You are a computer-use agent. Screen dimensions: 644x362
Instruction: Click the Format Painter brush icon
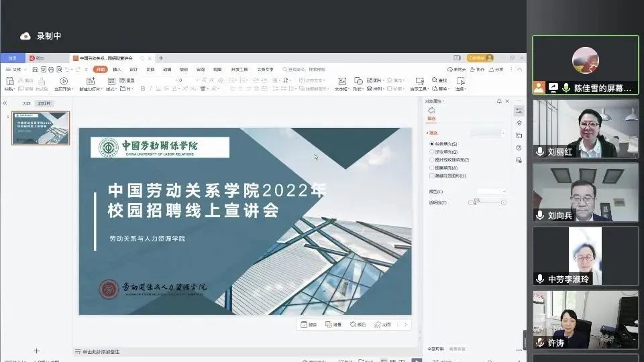point(42,82)
